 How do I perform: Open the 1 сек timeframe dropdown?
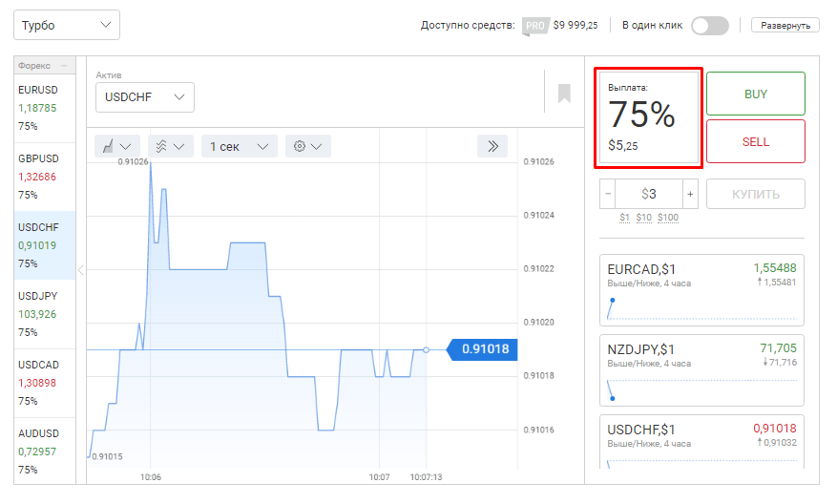pyautogui.click(x=239, y=146)
